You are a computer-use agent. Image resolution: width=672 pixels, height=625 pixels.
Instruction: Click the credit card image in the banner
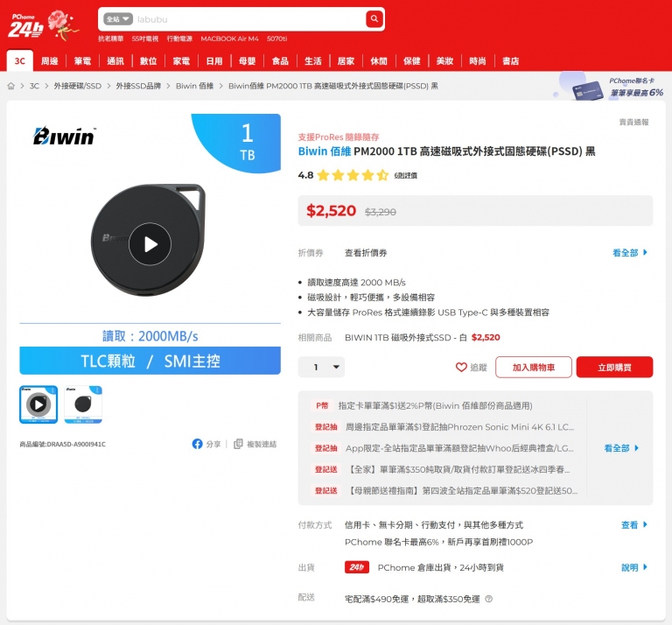(588, 90)
